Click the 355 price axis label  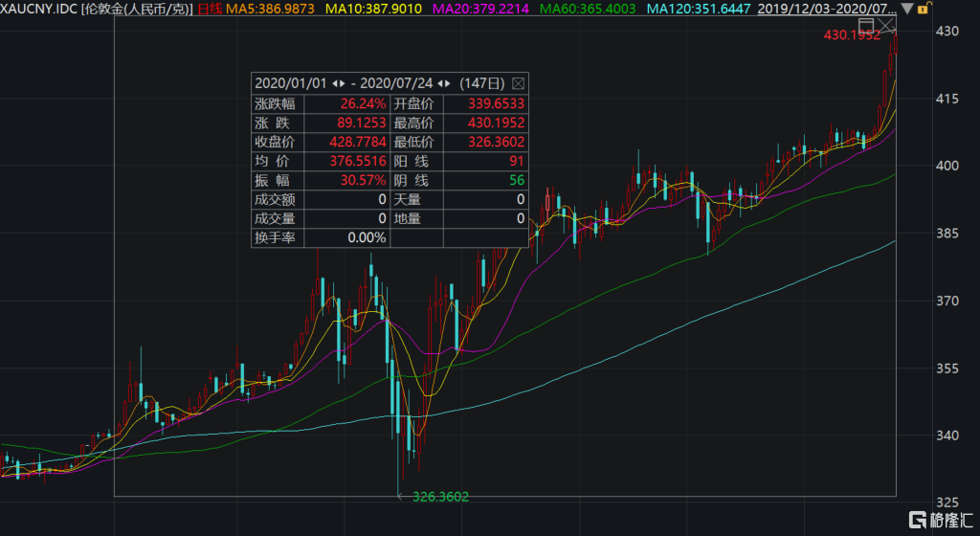pos(947,368)
